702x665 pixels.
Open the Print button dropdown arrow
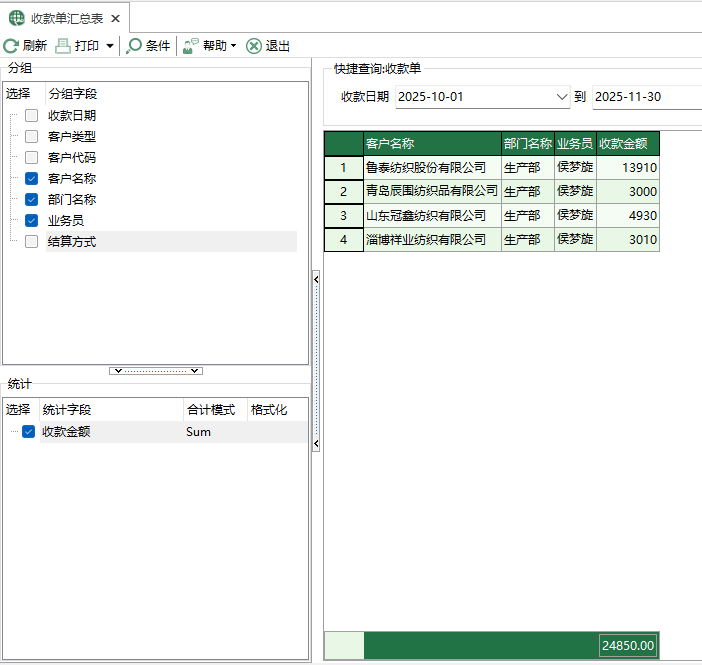110,46
